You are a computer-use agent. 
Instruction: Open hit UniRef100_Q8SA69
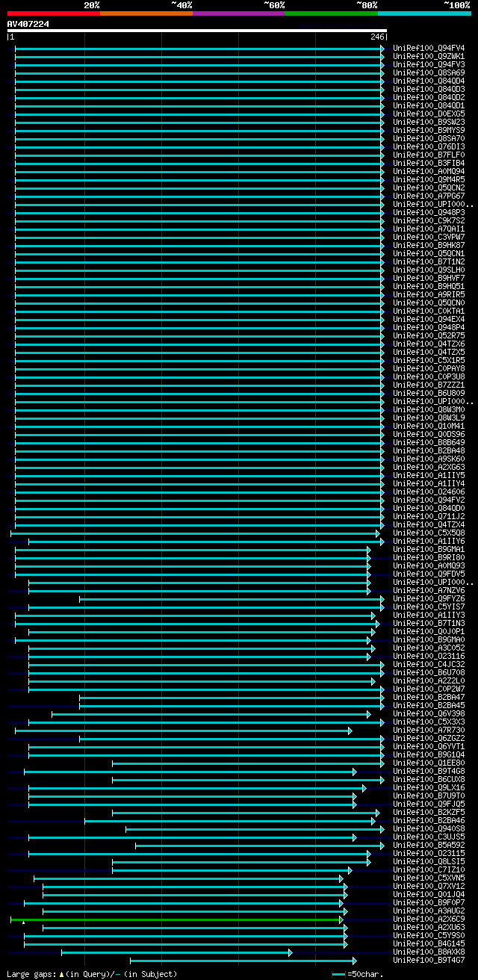(429, 73)
